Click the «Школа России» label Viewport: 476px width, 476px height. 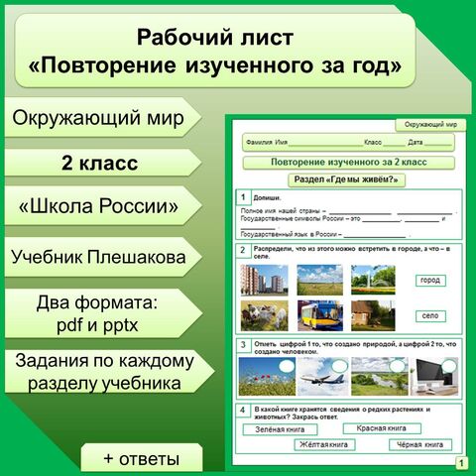102,206
